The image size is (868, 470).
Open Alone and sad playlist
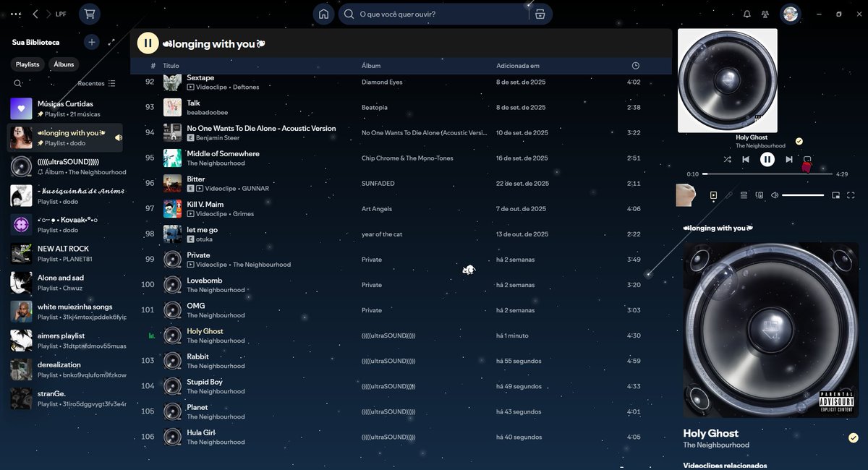tap(67, 283)
